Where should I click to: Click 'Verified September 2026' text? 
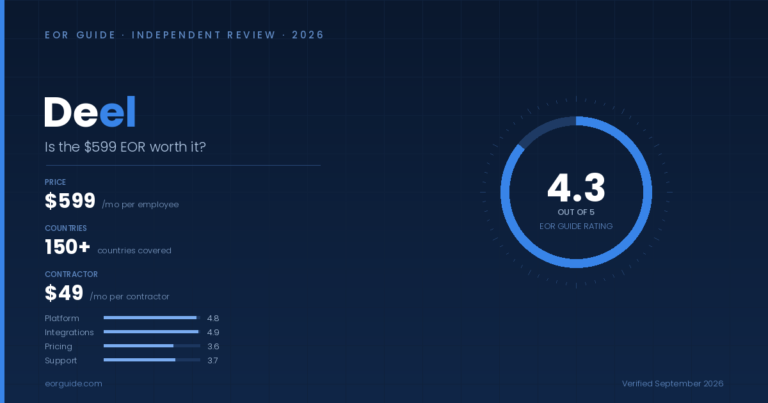coord(672,384)
